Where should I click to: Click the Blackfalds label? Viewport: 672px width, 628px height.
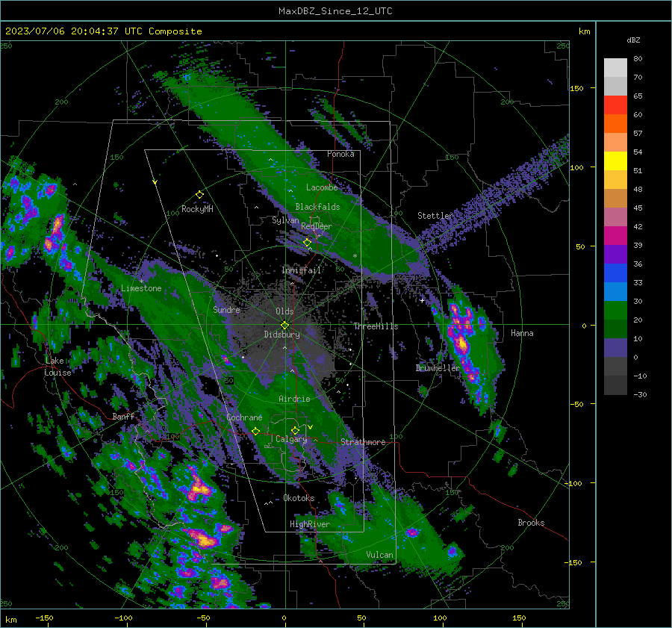point(317,207)
